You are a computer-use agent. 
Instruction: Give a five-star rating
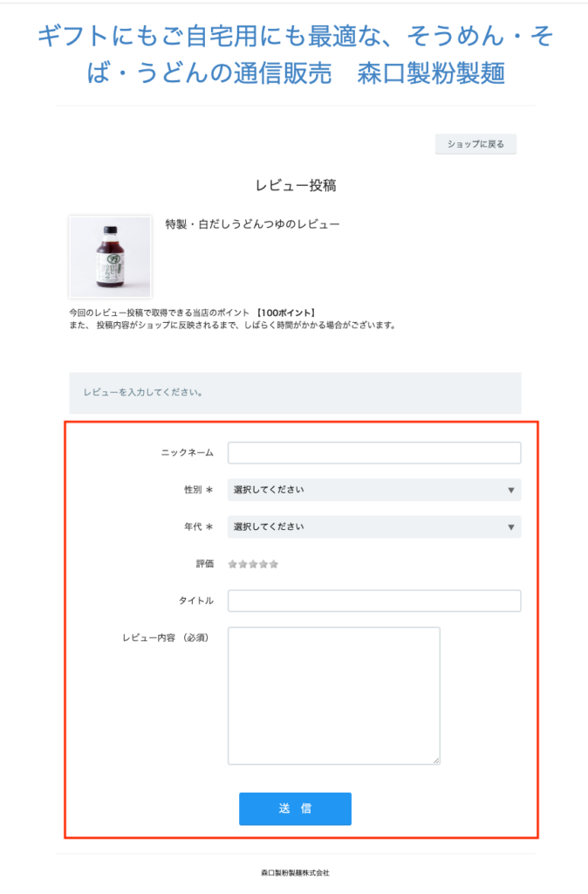click(x=273, y=564)
